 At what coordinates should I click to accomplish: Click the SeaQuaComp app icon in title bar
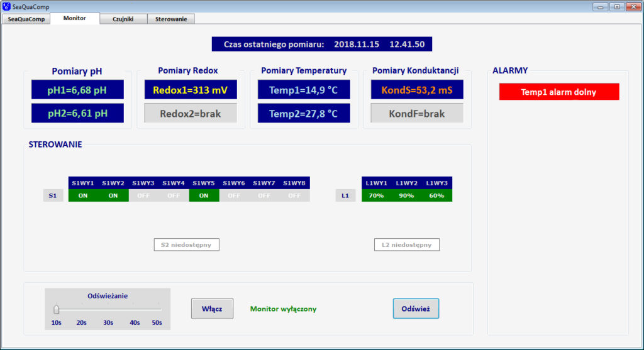[x=7, y=7]
